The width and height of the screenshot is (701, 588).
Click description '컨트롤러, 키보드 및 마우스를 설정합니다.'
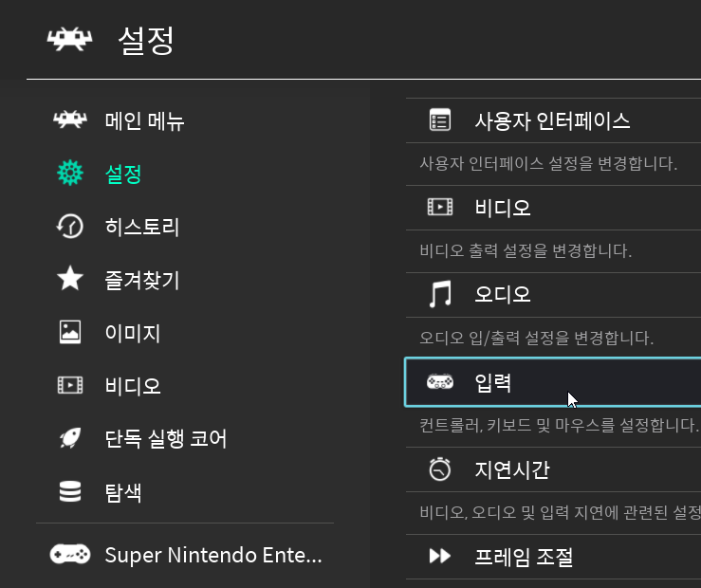(x=559, y=425)
